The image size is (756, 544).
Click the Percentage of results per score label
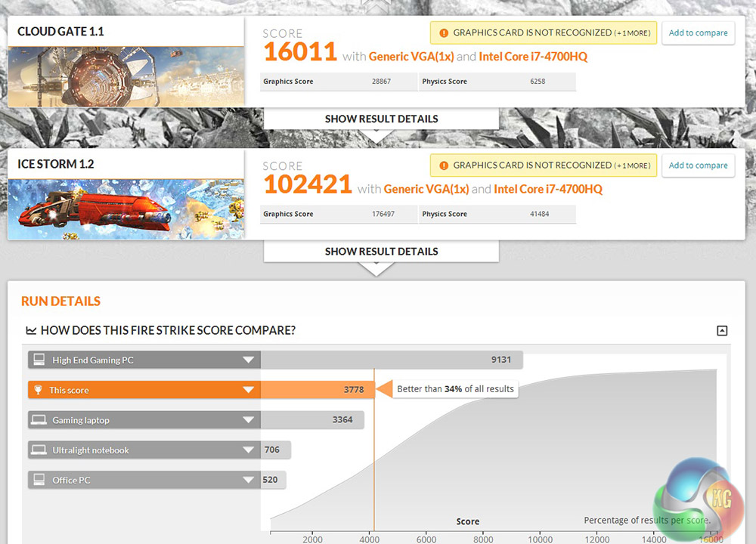click(647, 521)
